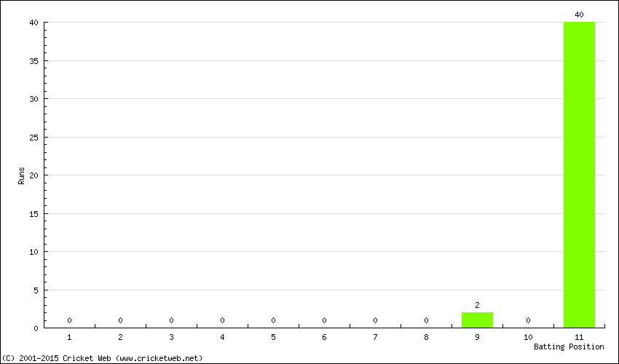Click the y-axis tick label 35

[34, 61]
